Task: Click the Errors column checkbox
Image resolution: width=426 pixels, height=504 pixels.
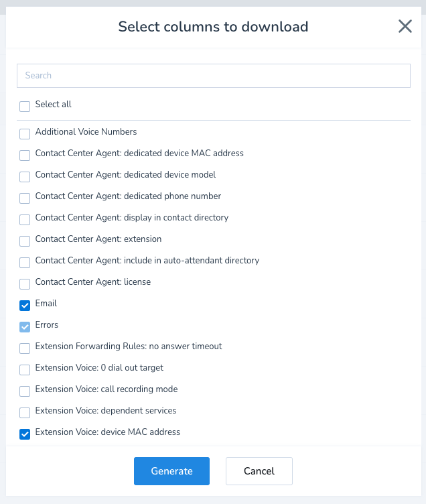Action: pyautogui.click(x=25, y=326)
